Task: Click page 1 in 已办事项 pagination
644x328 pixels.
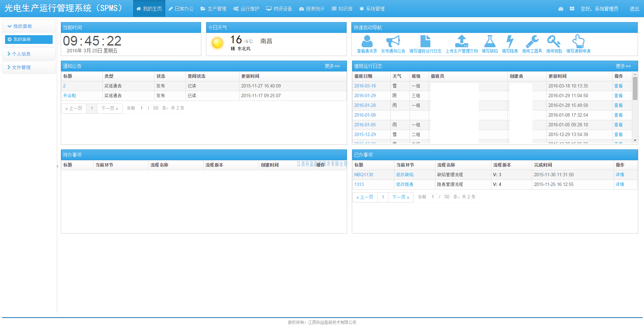Action: pos(383,197)
